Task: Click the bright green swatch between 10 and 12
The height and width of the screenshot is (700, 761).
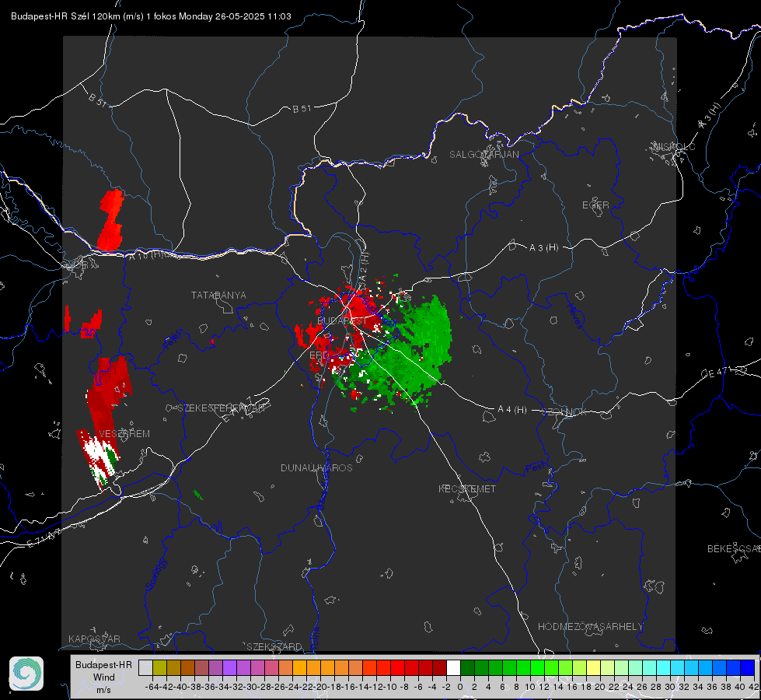Action: pos(537,667)
